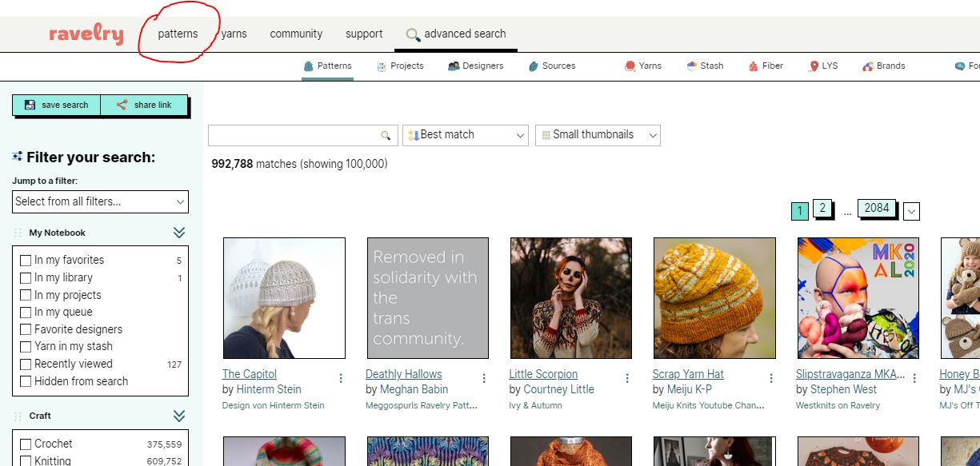This screenshot has height=466, width=980.
Task: Click the Fiber category icon
Action: point(754,66)
